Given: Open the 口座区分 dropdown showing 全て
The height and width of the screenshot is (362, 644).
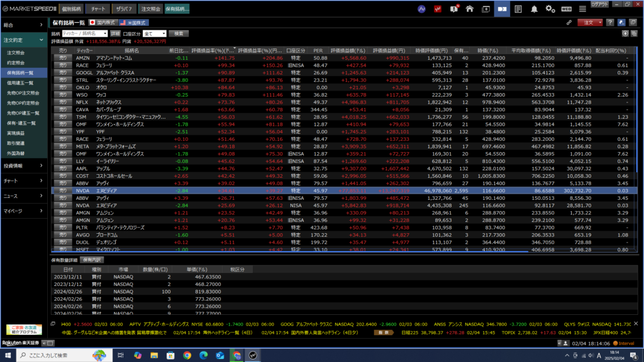Looking at the screenshot, I should click(155, 34).
